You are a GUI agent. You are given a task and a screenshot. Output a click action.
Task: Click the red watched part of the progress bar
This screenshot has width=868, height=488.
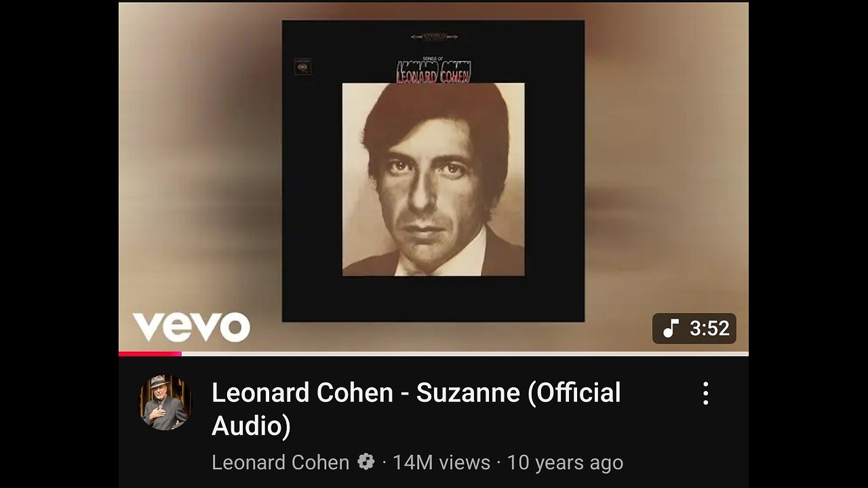pos(150,353)
